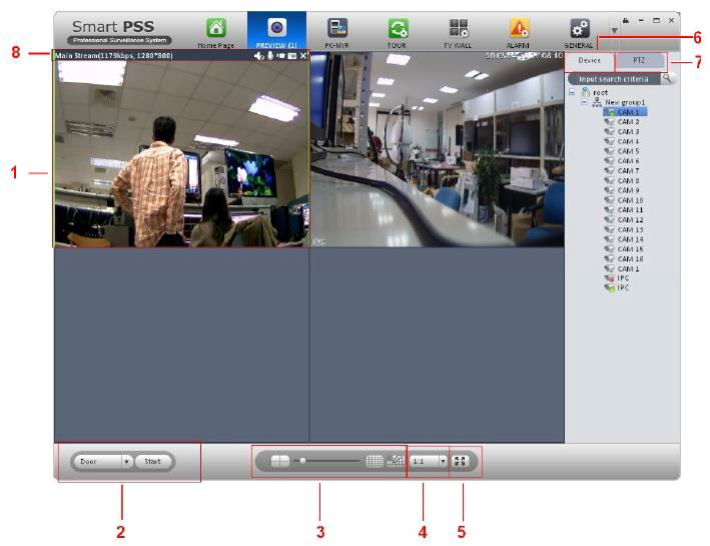This screenshot has height=546, width=710.
Task: Switch to the Device tab
Action: tap(590, 61)
